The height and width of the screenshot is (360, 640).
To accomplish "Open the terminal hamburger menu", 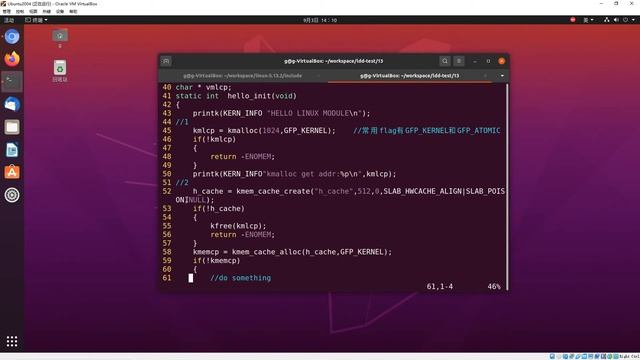I will (459, 61).
